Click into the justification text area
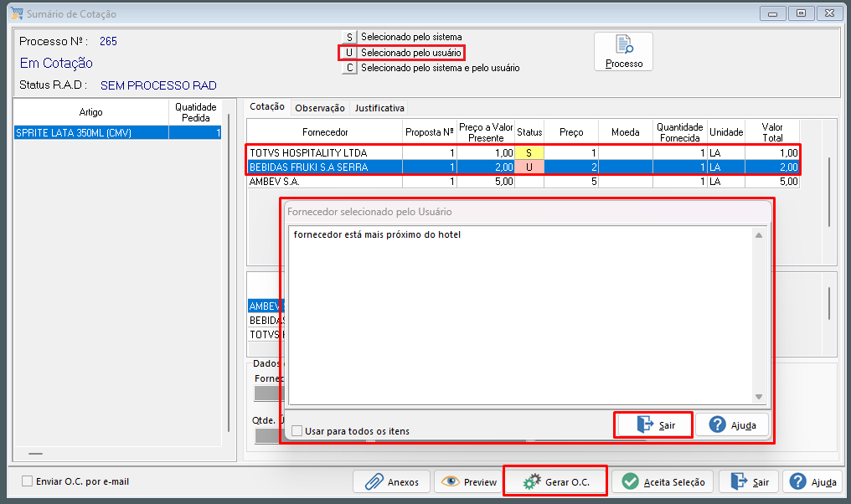This screenshot has height=504, width=851. (x=520, y=315)
